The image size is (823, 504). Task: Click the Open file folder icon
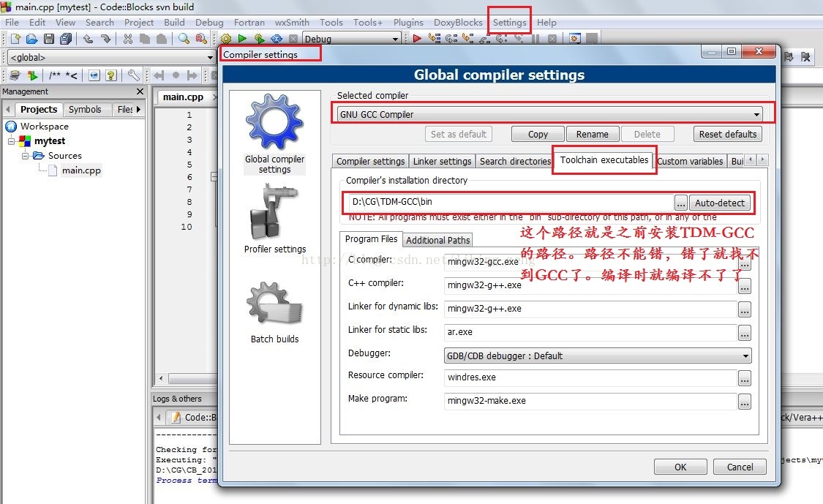(x=31, y=38)
